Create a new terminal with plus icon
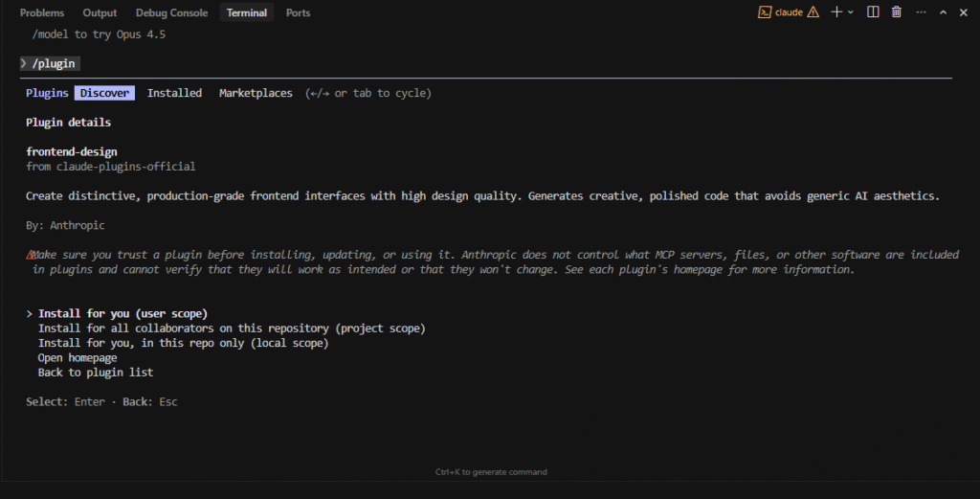Image resolution: width=980 pixels, height=499 pixels. pyautogui.click(x=836, y=12)
